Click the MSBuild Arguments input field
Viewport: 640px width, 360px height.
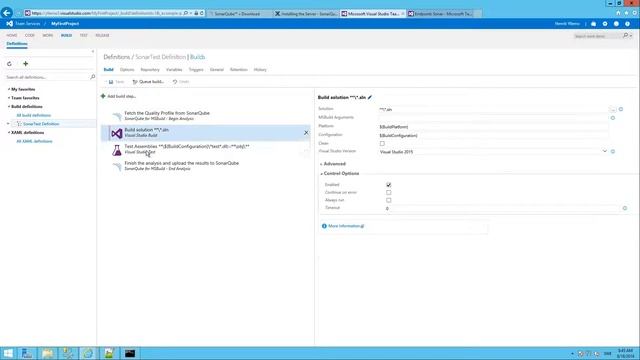point(493,118)
